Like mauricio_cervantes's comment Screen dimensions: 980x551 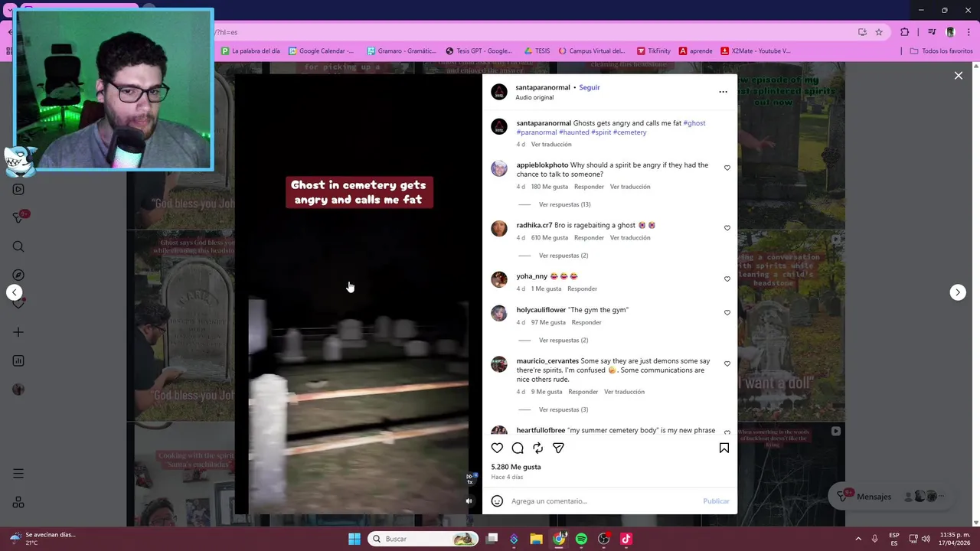[727, 364]
